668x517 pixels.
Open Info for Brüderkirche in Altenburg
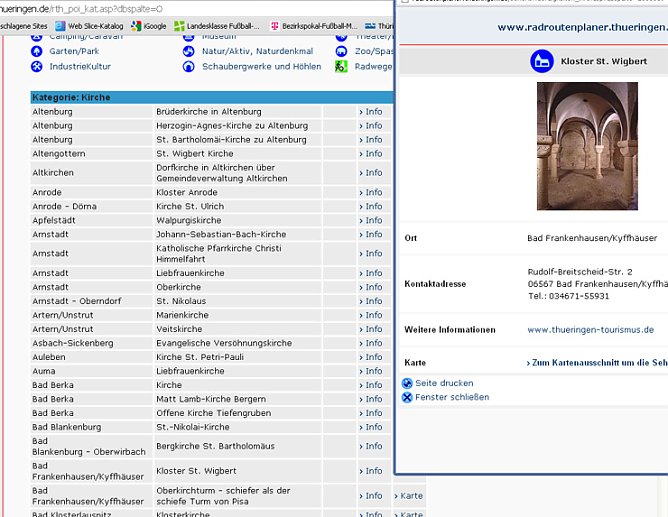[x=371, y=112]
